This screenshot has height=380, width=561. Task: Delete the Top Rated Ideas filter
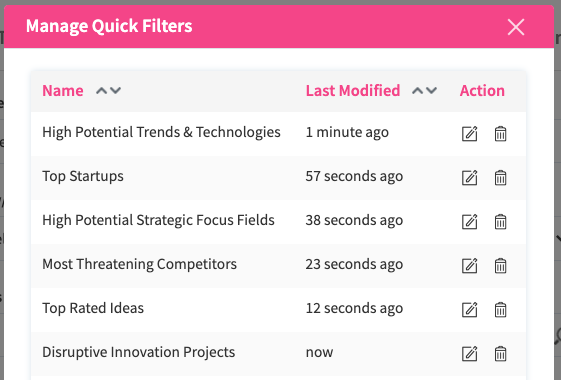click(x=500, y=310)
